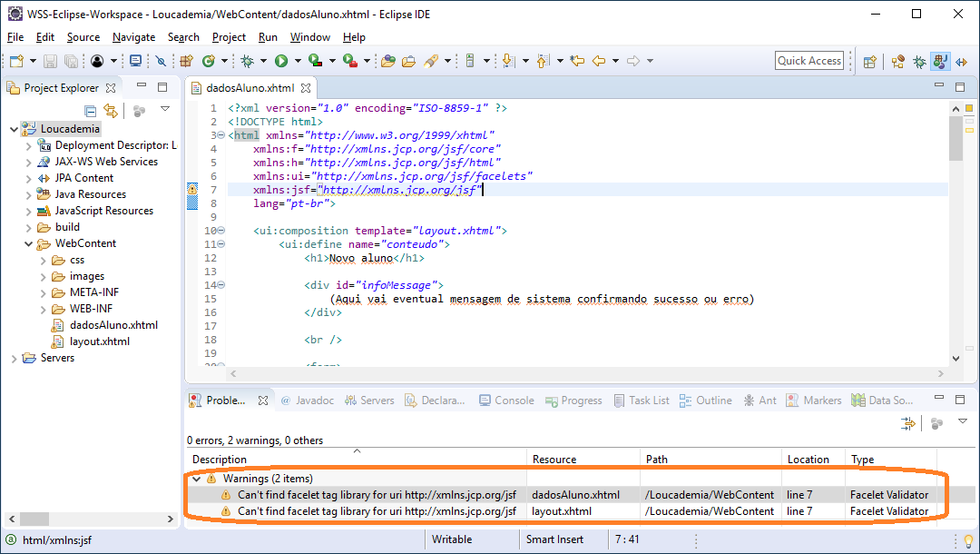
Task: Click Collapse All in Project Explorer
Action: pos(91,111)
